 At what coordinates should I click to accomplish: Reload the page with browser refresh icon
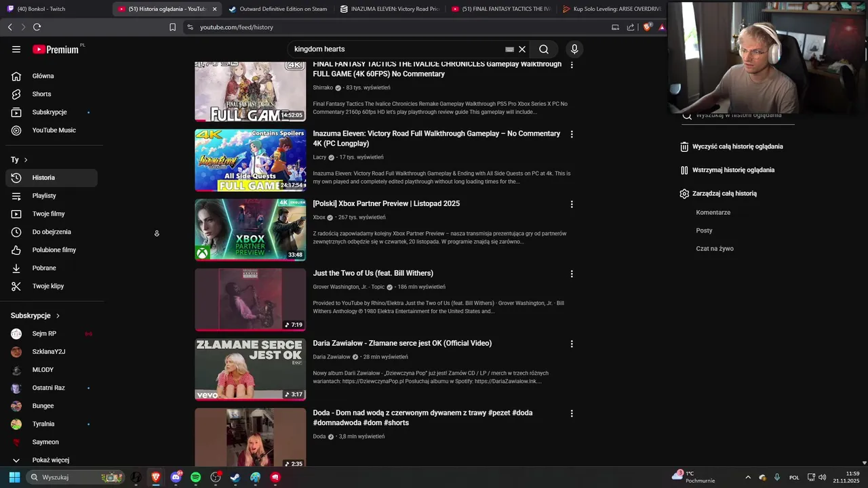pos(37,27)
